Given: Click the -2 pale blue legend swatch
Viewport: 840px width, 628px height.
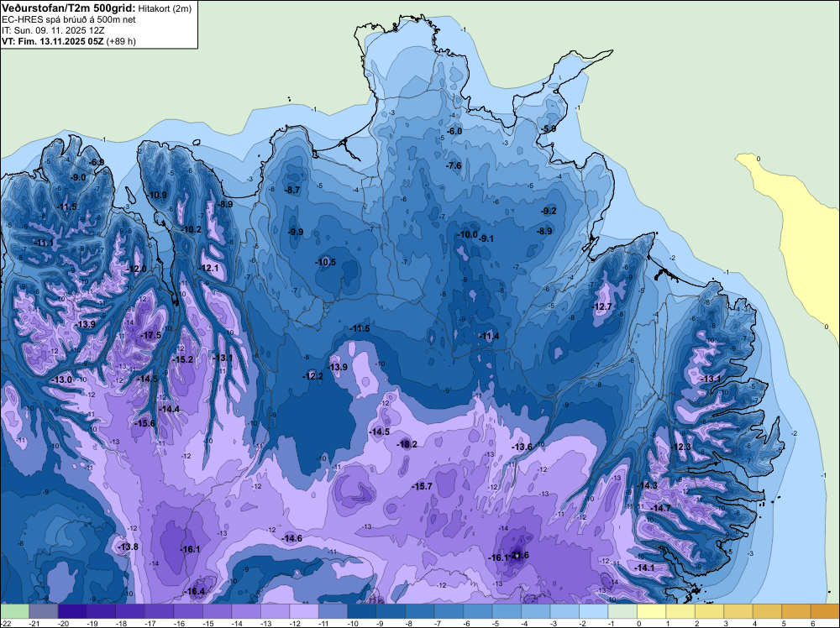Looking at the screenshot, I should tap(593, 611).
